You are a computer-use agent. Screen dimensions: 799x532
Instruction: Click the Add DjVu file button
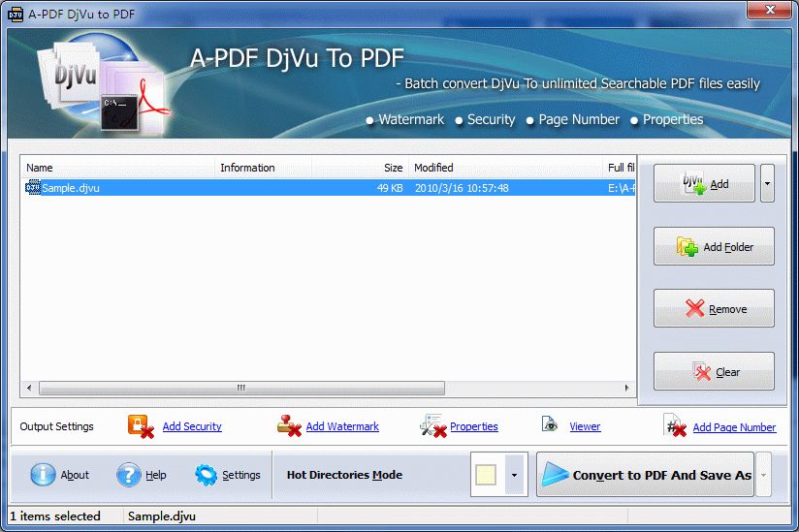click(704, 183)
